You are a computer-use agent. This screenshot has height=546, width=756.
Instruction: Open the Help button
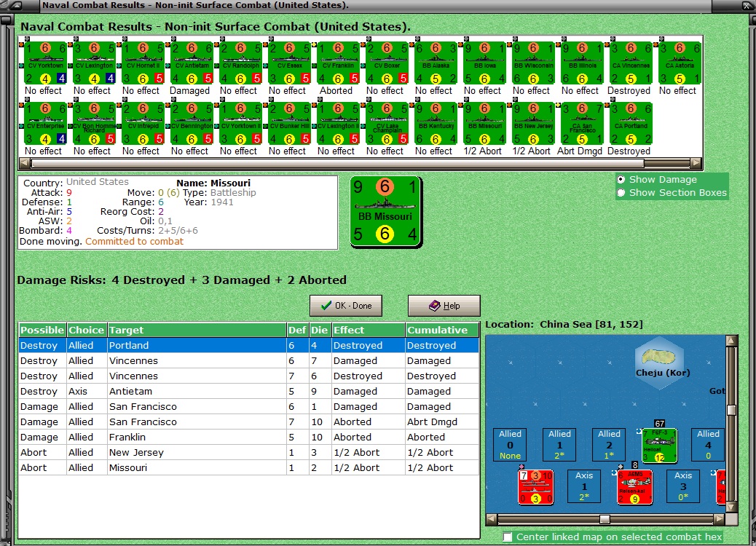444,306
